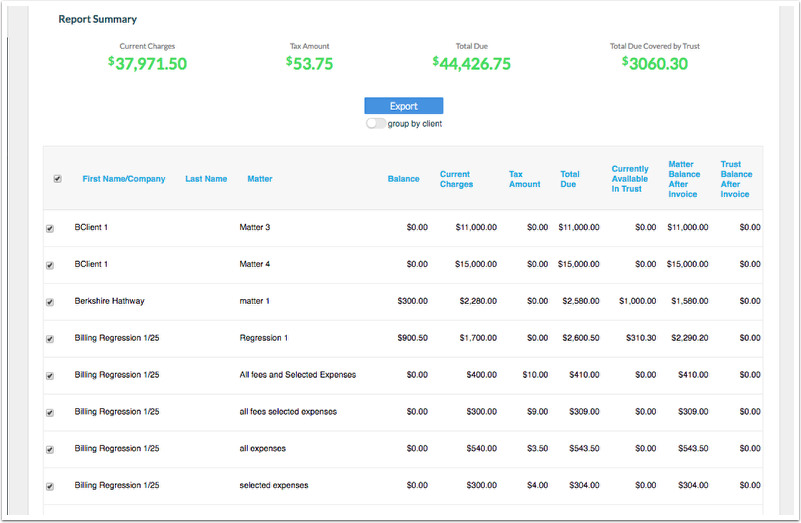
Task: Select the Total Due Covered by Trust $3060.30
Action: pyautogui.click(x=654, y=63)
